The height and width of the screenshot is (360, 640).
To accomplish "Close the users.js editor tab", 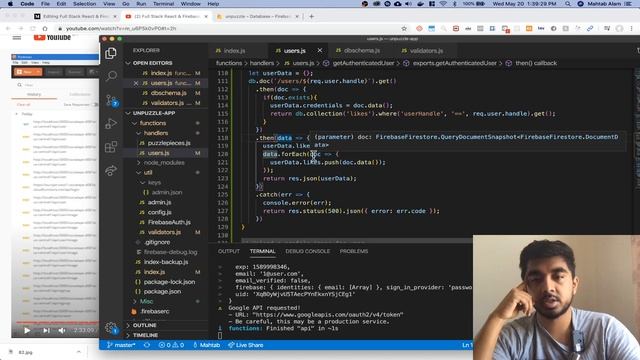I will pyautogui.click(x=320, y=50).
